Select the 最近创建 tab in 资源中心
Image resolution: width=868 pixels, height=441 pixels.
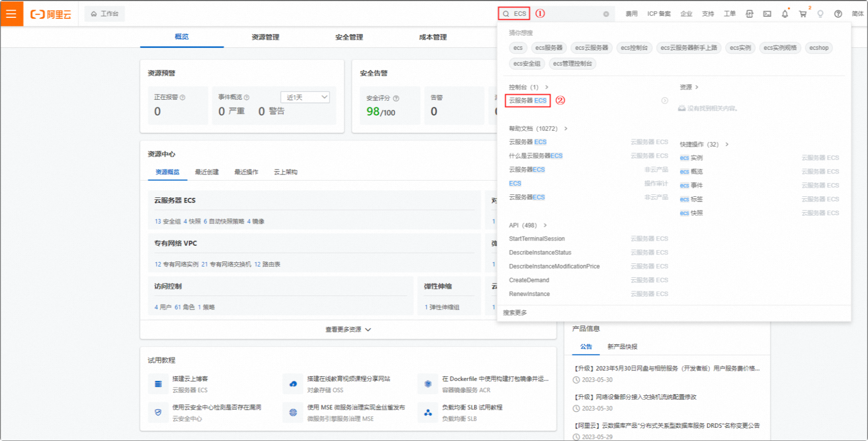click(206, 172)
